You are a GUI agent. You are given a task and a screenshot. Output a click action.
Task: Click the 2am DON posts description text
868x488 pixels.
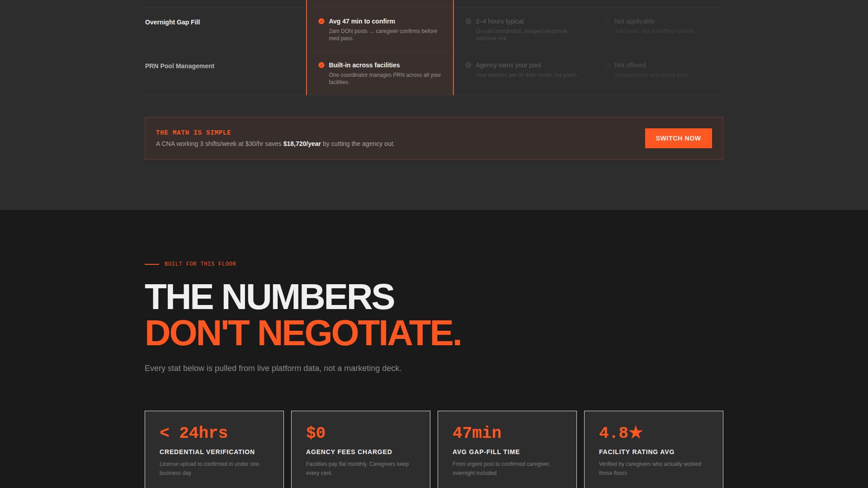[x=383, y=35]
